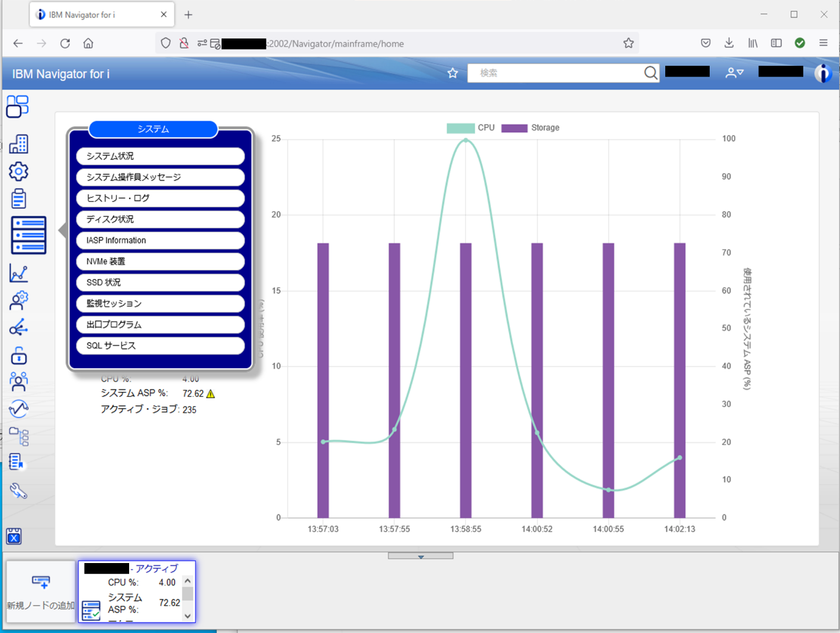Open the dashboard icon in sidebar
The height and width of the screenshot is (633, 840).
(18, 107)
